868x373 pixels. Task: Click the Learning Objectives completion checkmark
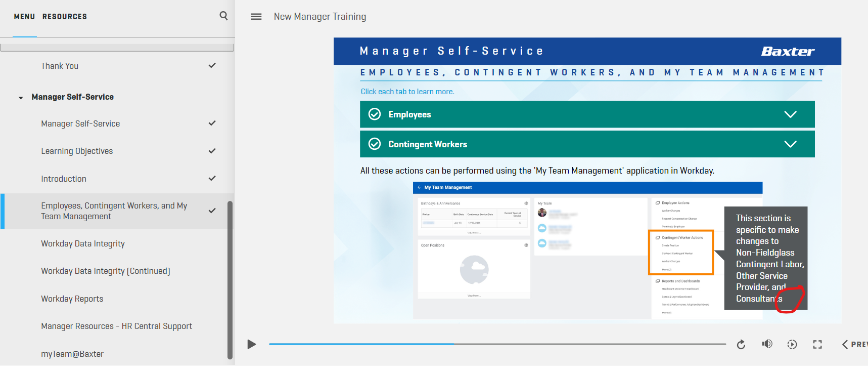click(212, 151)
